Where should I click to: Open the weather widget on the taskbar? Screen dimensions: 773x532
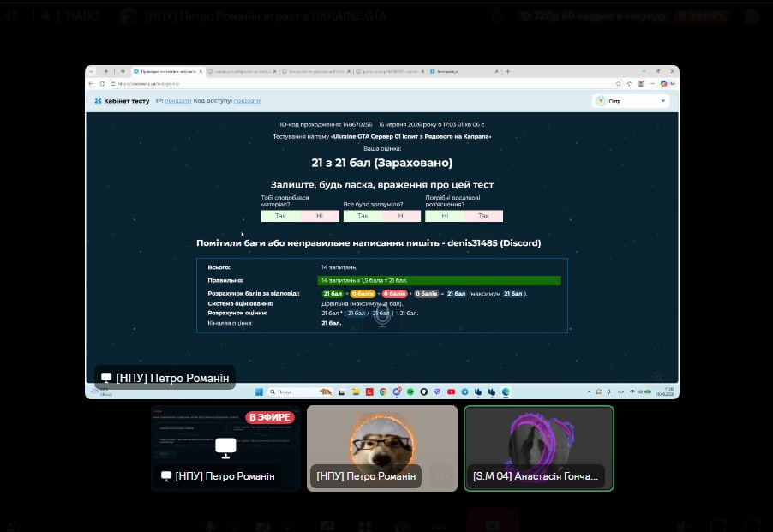click(100, 392)
